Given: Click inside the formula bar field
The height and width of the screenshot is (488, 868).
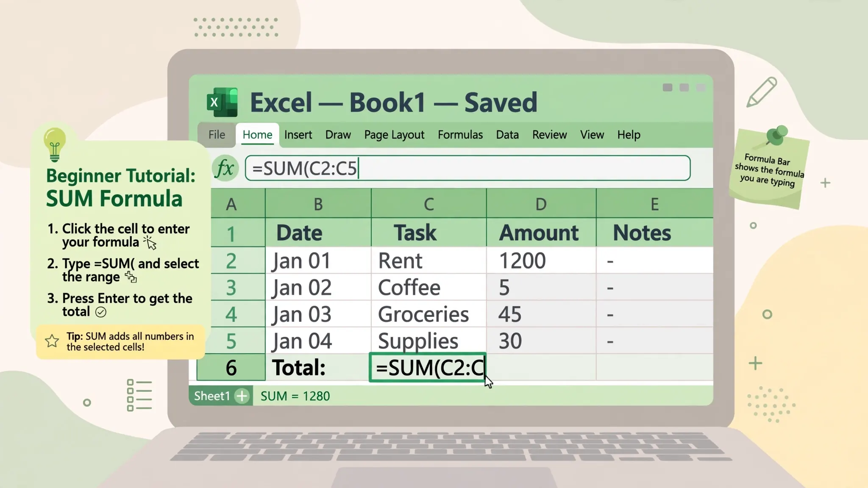Looking at the screenshot, I should [x=467, y=168].
